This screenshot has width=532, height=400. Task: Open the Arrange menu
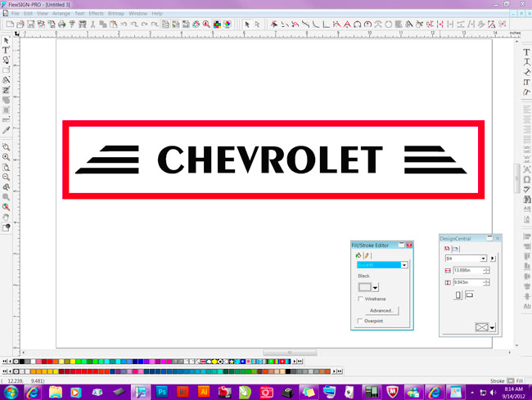[x=61, y=14]
